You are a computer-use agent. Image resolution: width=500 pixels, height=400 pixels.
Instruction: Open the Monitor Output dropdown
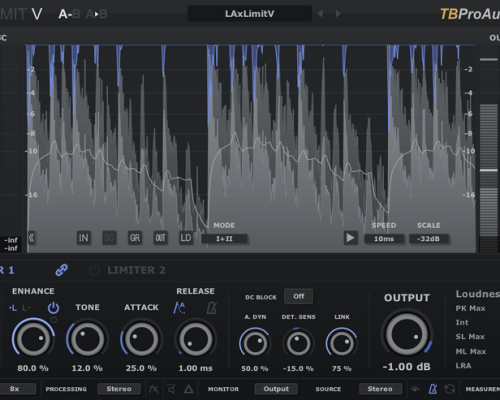[276, 389]
